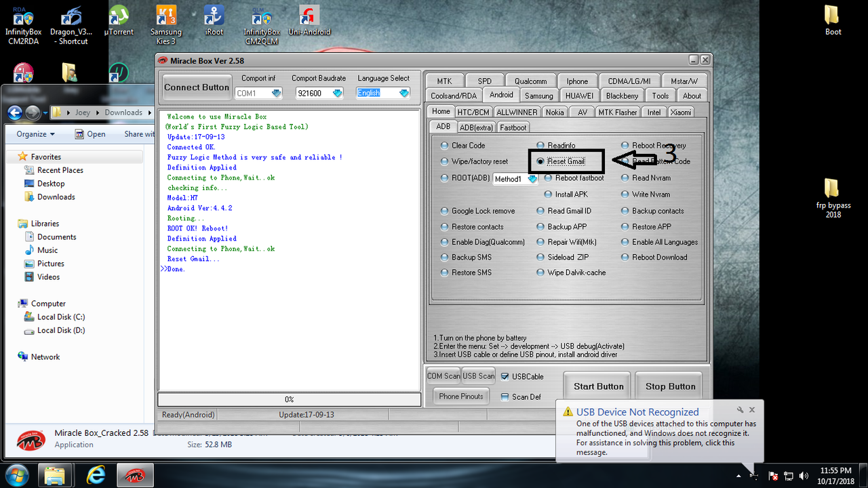The height and width of the screenshot is (488, 868).
Task: Open Internet Explorer taskbar icon
Action: (x=96, y=474)
